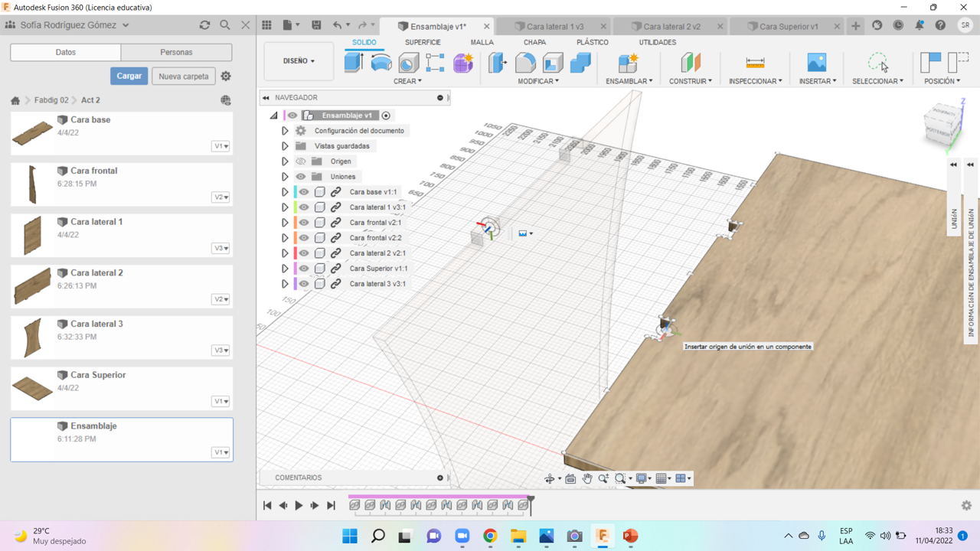Toggle the eye icon for the Origen folder
The height and width of the screenshot is (551, 980).
point(301,161)
